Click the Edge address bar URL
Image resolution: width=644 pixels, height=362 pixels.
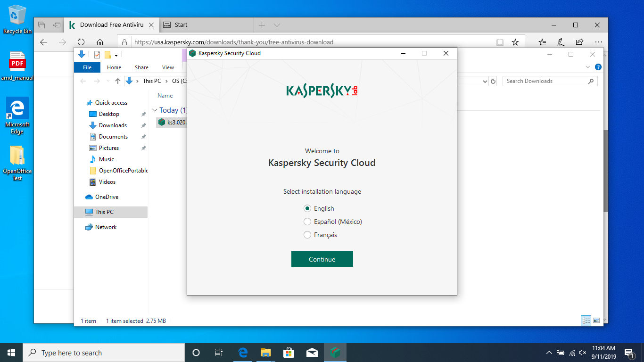(234, 42)
